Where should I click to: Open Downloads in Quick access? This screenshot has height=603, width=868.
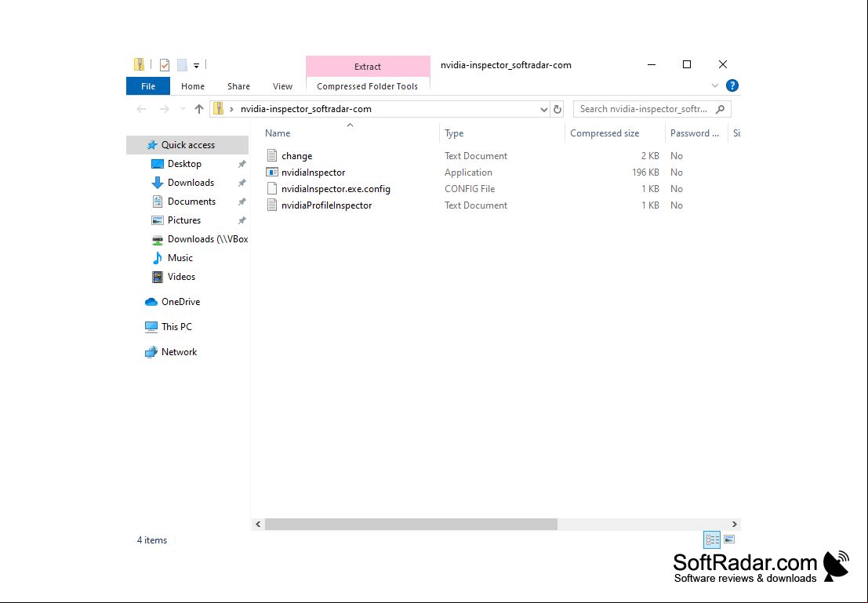(x=191, y=183)
